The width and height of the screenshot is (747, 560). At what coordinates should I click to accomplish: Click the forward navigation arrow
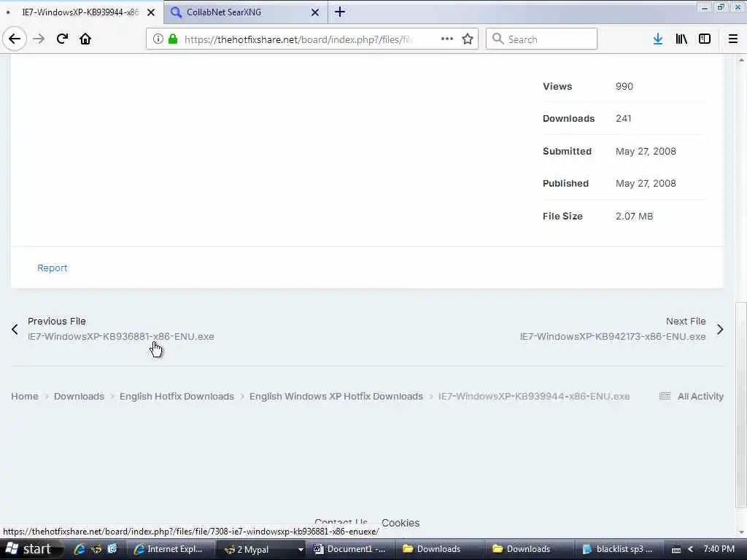tap(39, 39)
